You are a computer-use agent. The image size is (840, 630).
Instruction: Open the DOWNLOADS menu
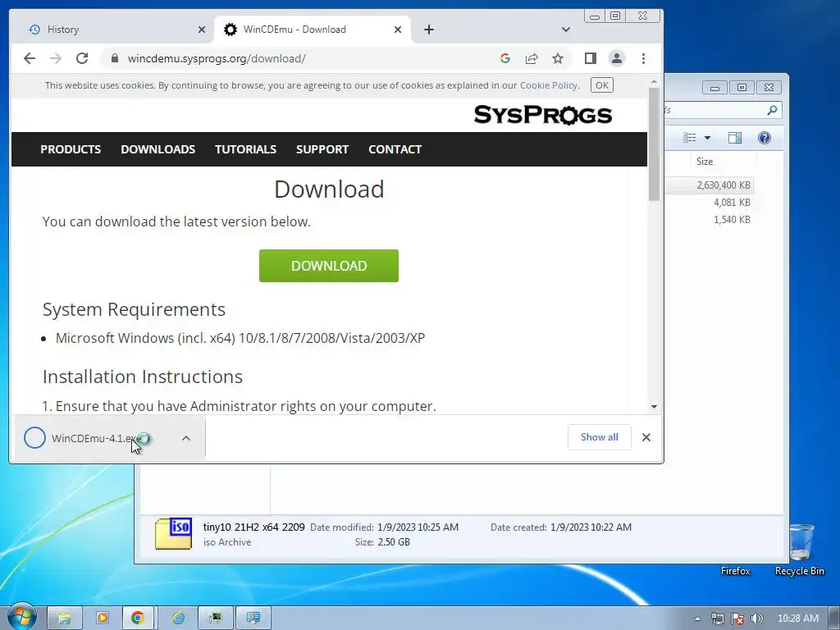(158, 149)
